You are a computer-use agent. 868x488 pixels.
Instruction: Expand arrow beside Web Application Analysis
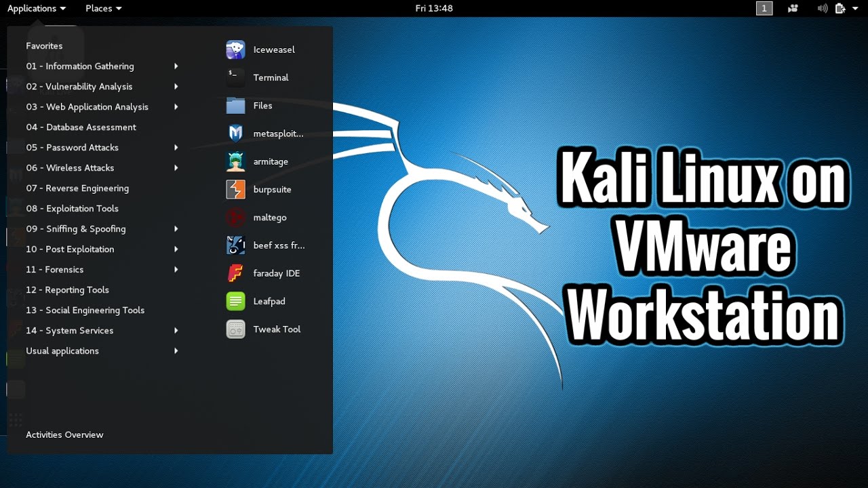coord(176,107)
